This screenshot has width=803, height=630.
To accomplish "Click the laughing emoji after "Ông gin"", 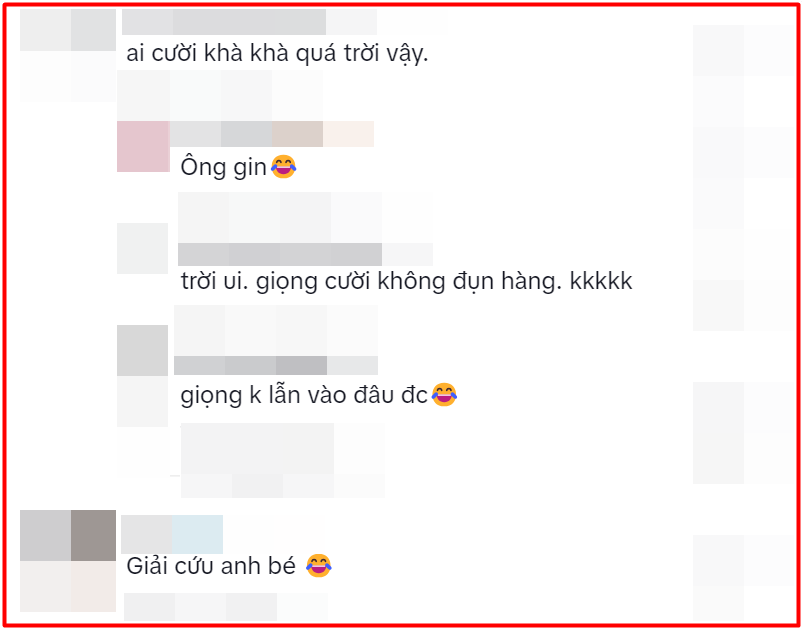I will click(x=284, y=167).
